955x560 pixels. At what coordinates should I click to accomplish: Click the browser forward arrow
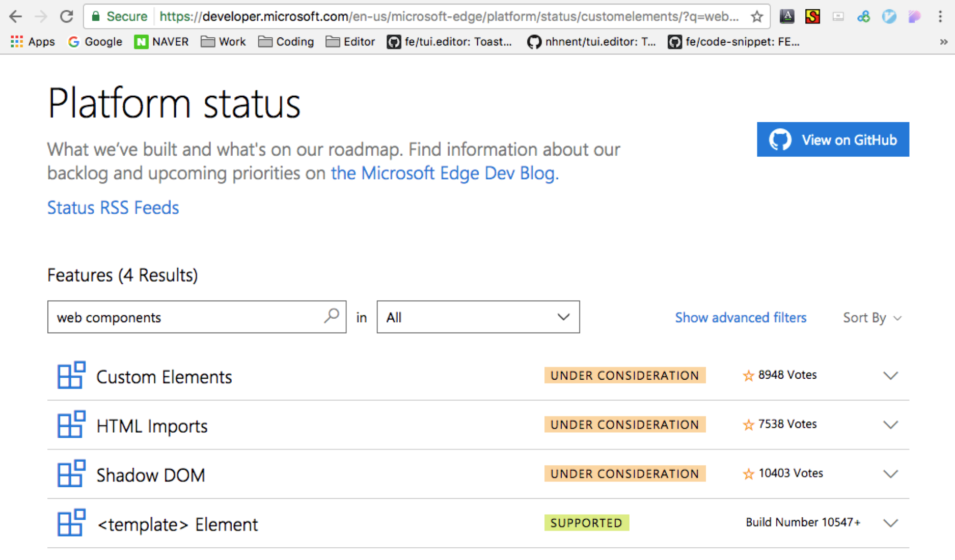pos(41,17)
